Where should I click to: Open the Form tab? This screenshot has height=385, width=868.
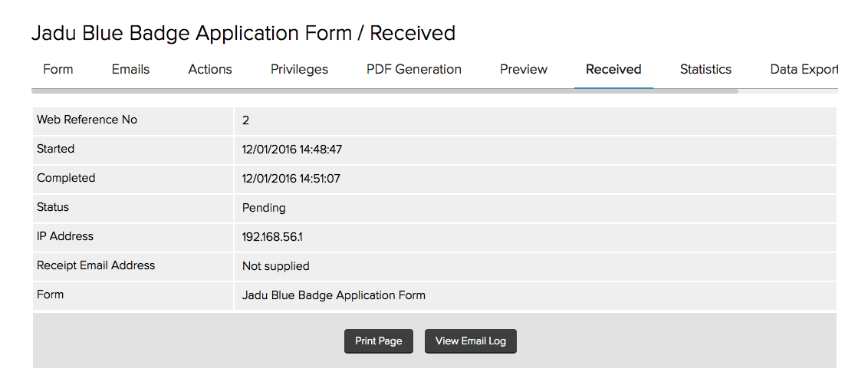(x=58, y=69)
